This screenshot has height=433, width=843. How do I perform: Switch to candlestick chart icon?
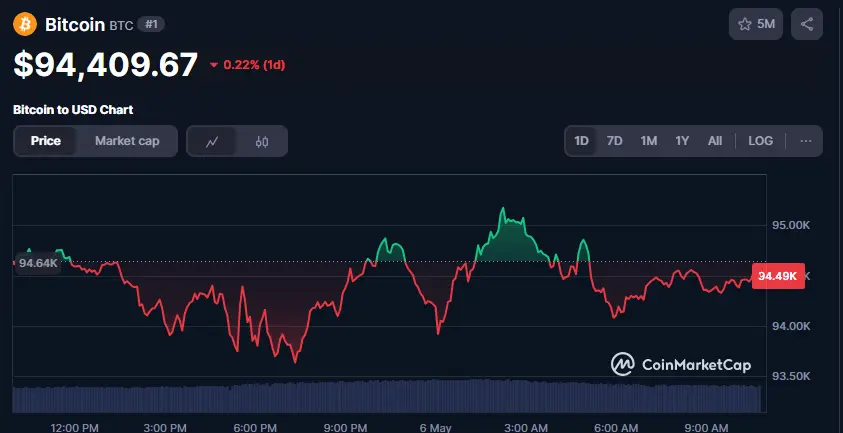pos(262,141)
